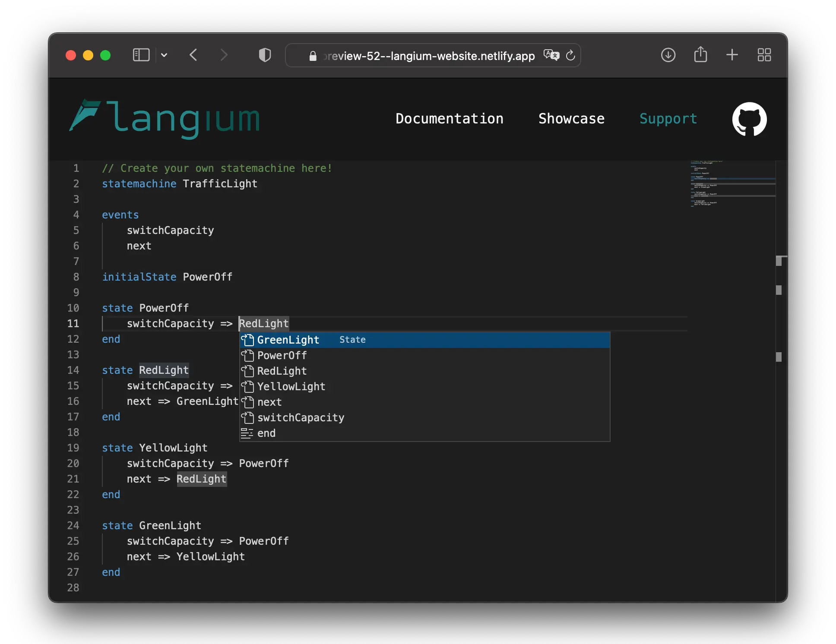Click the reference icon beside PowerOff suggestion
Screen dimensions: 836x644
[x=247, y=356]
